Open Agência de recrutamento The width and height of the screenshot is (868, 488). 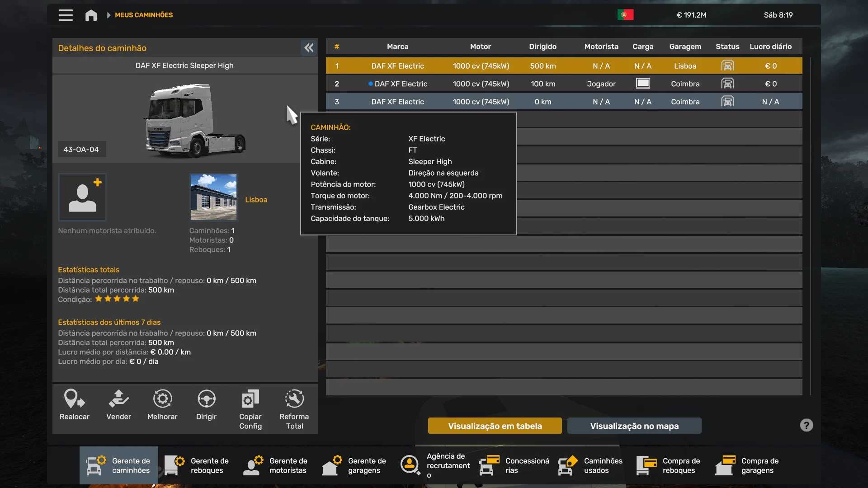436,465
